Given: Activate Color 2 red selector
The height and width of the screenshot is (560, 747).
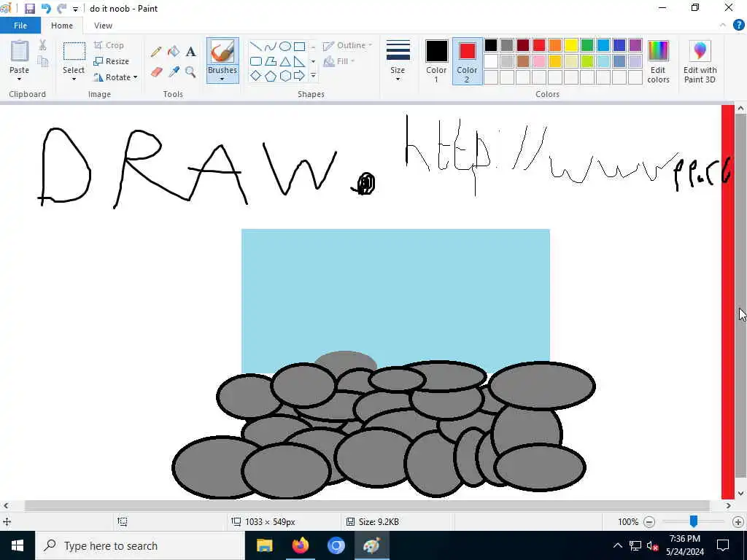Looking at the screenshot, I should (x=467, y=61).
